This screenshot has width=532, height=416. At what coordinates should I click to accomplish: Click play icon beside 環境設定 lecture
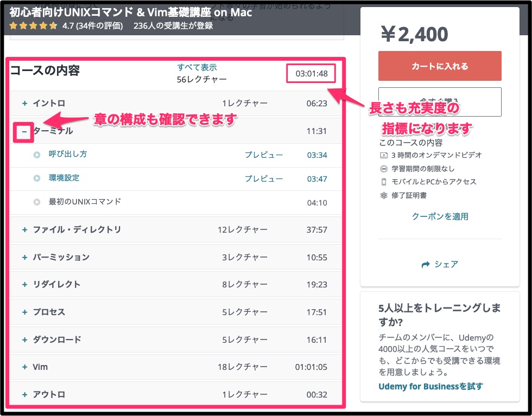click(x=37, y=178)
